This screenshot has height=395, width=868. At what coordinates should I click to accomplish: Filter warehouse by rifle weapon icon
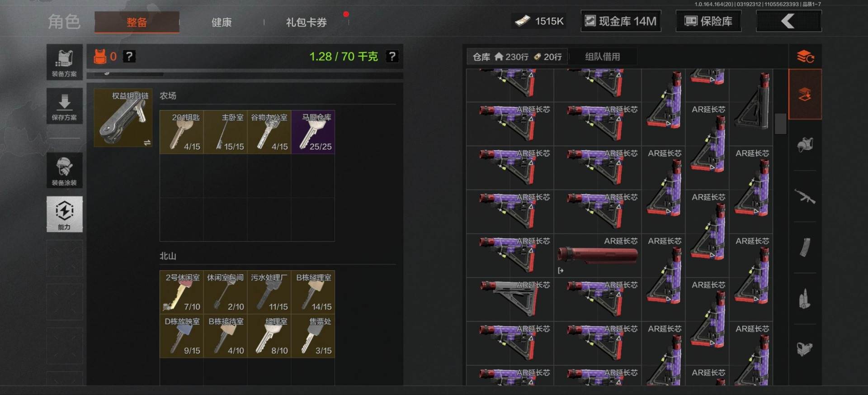[x=805, y=196]
